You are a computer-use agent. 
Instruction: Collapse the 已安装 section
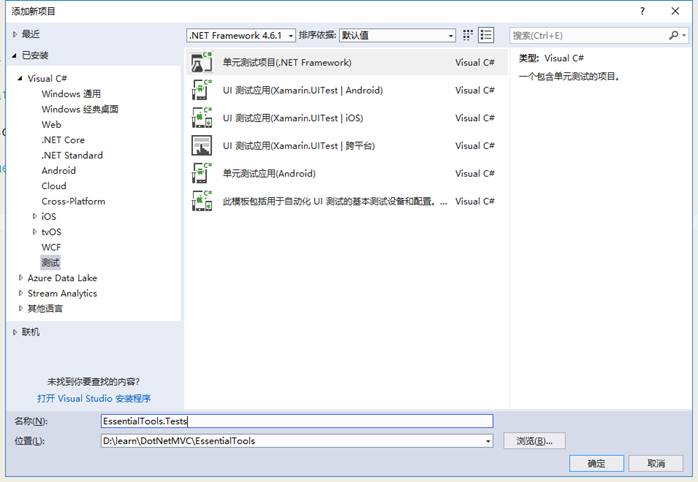(x=14, y=56)
